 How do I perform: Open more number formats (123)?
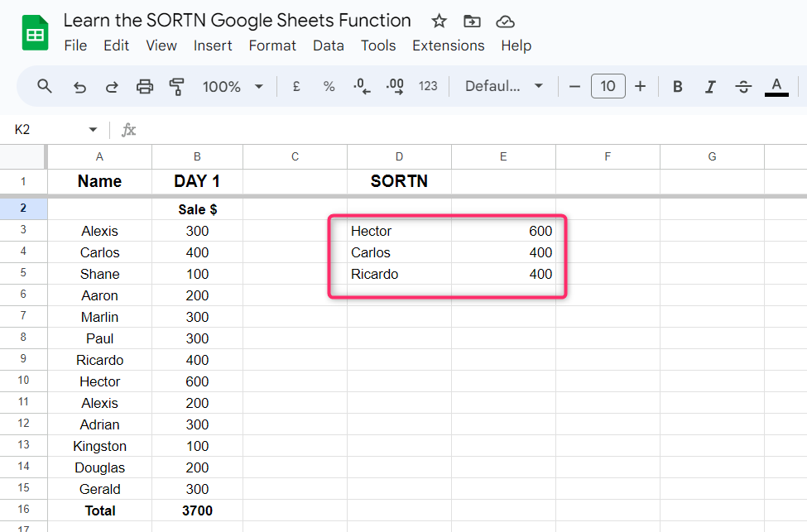click(x=428, y=86)
